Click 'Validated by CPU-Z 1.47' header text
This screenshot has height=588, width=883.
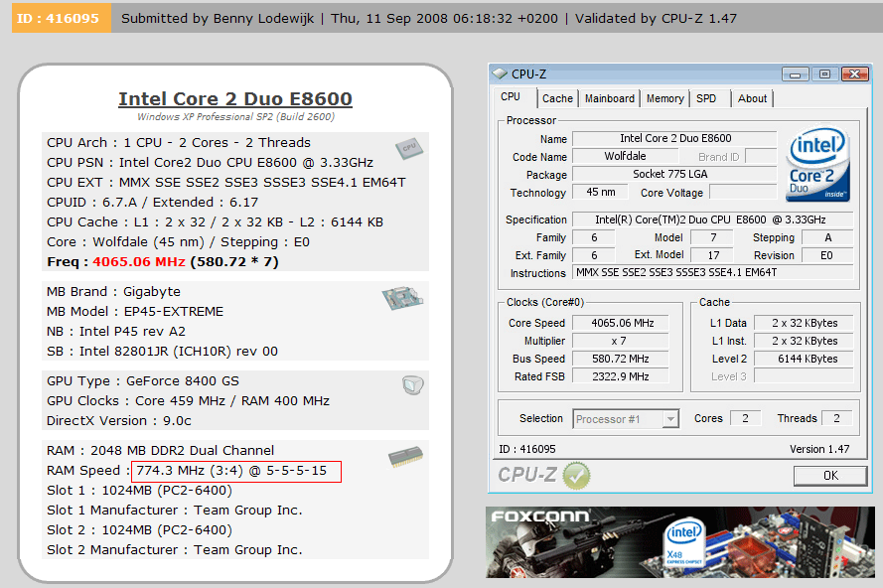tap(656, 19)
